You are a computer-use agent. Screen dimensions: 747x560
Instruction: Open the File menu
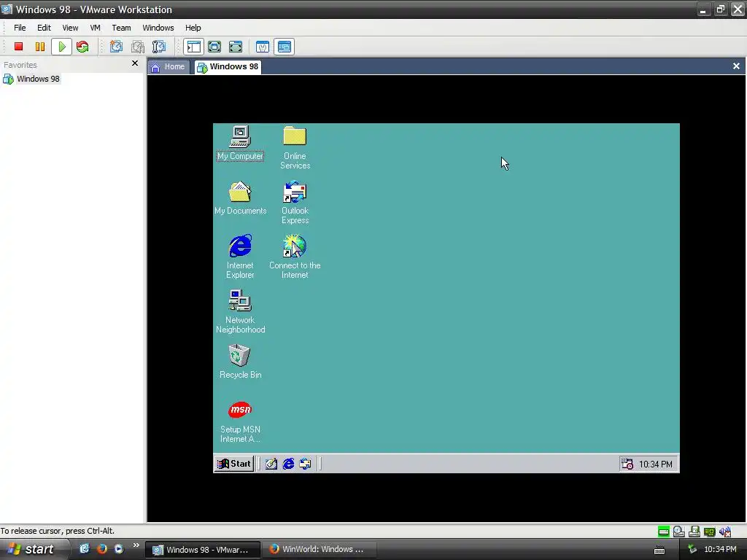[x=20, y=28]
